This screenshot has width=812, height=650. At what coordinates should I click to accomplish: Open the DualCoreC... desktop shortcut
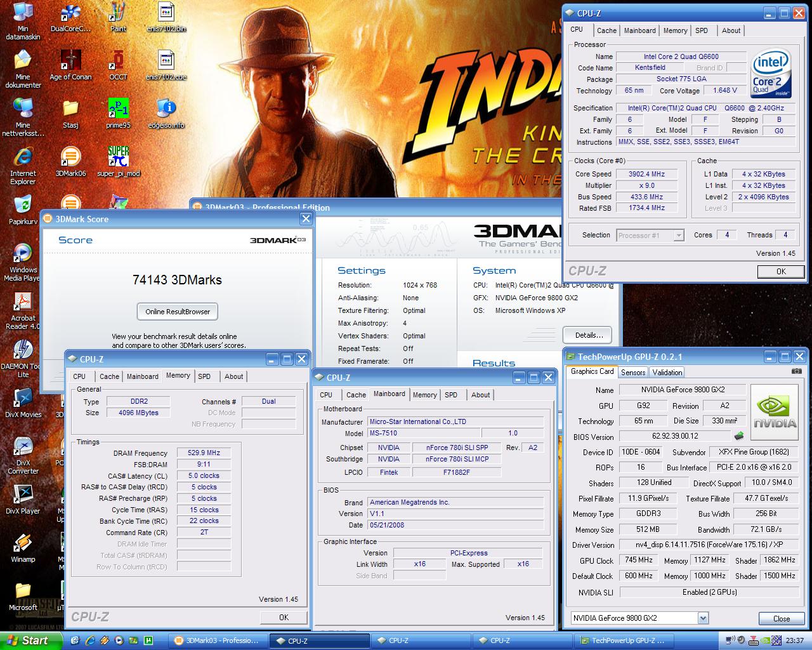pyautogui.click(x=70, y=17)
